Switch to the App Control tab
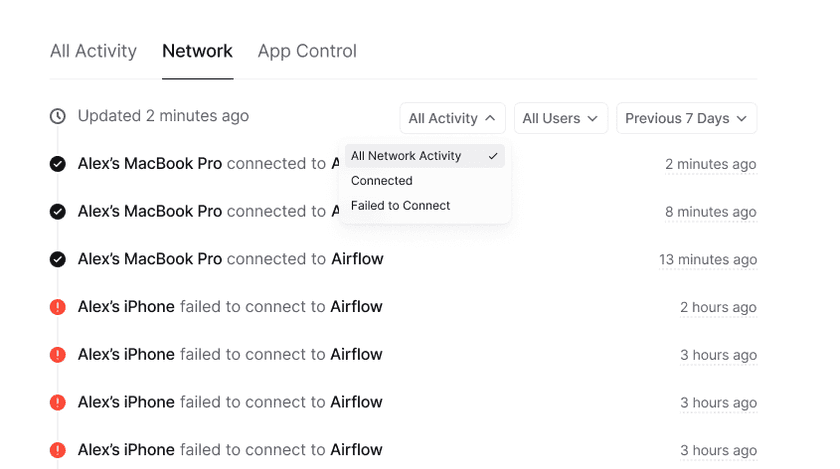Viewport: 840px width, 469px height. pos(307,51)
